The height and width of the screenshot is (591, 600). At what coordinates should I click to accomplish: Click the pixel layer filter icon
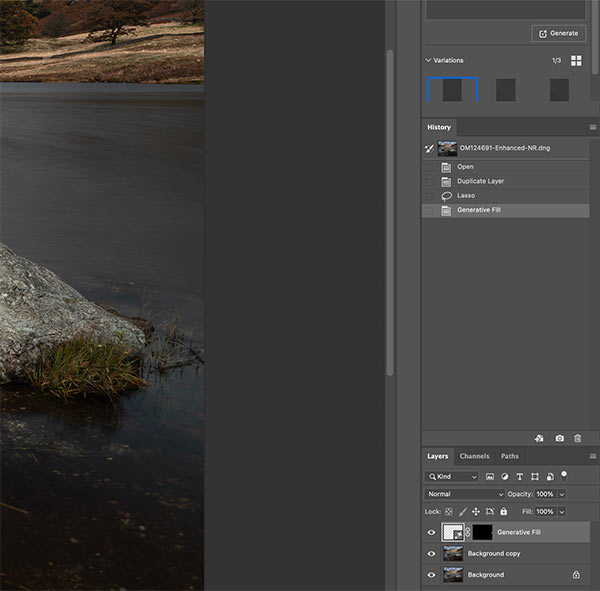click(x=490, y=477)
